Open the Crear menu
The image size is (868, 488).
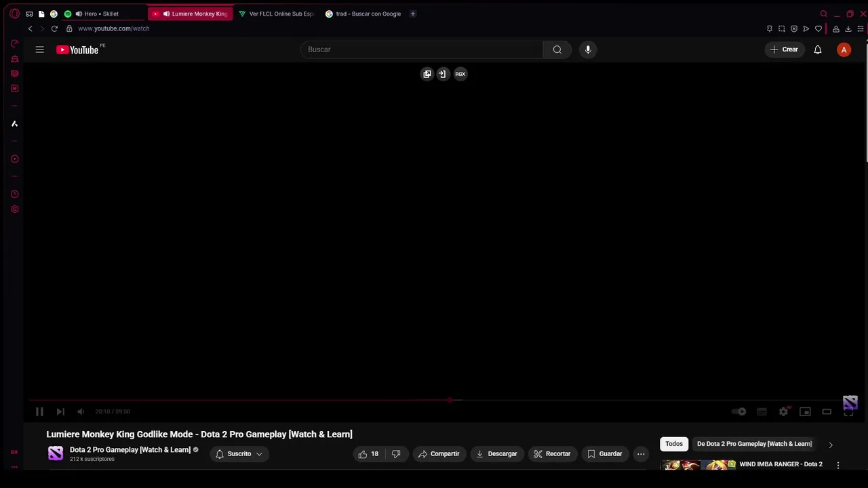(785, 49)
